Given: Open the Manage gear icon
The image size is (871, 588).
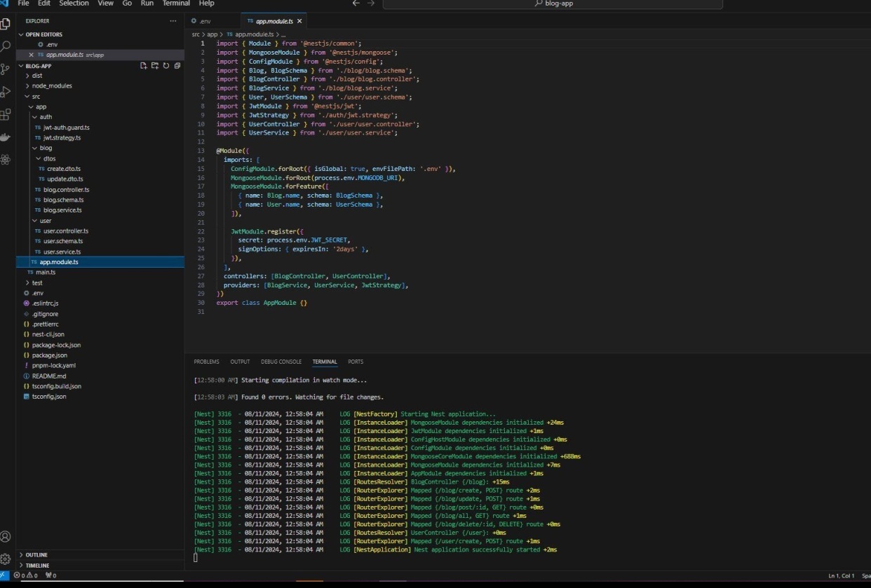Looking at the screenshot, I should (6, 559).
